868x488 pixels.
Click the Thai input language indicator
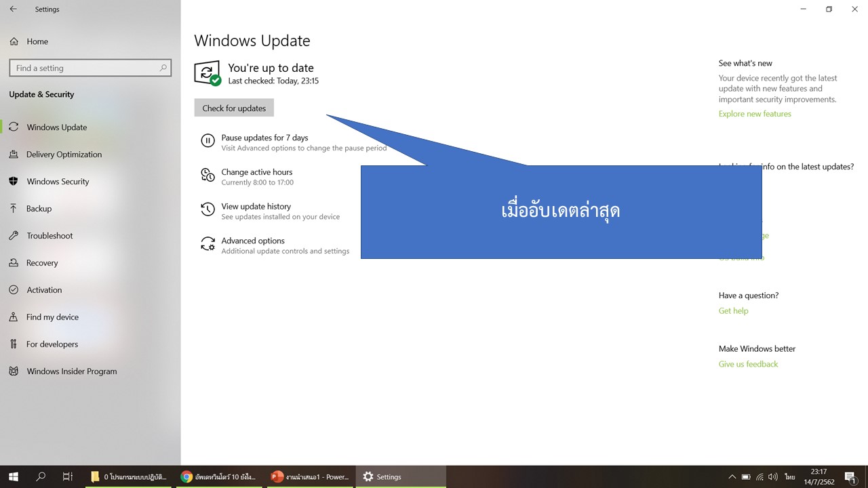(789, 476)
